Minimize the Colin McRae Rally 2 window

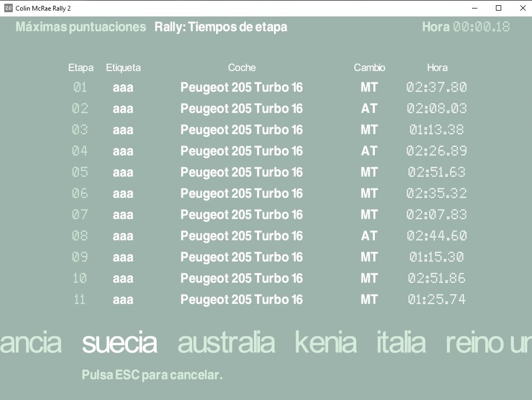tap(474, 8)
